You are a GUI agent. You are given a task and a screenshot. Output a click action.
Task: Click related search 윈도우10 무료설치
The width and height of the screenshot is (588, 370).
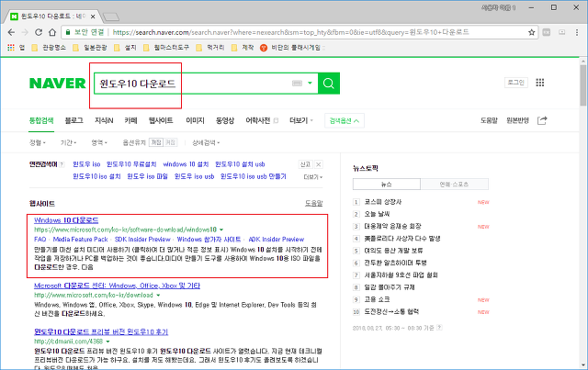pos(131,164)
